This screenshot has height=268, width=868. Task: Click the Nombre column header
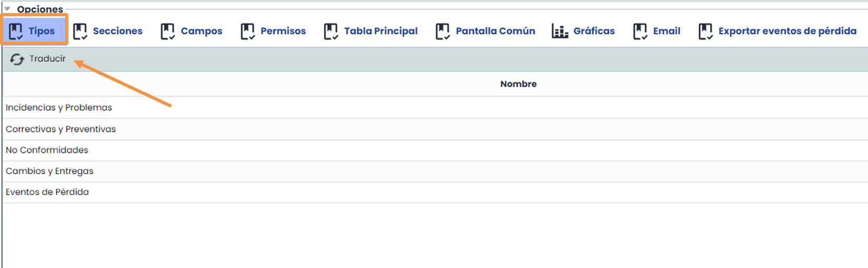pyautogui.click(x=518, y=84)
